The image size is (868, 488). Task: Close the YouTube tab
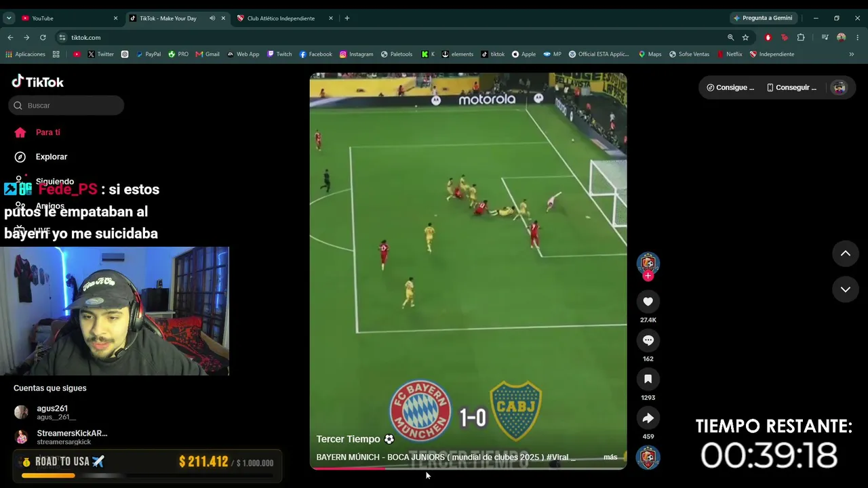(x=115, y=18)
